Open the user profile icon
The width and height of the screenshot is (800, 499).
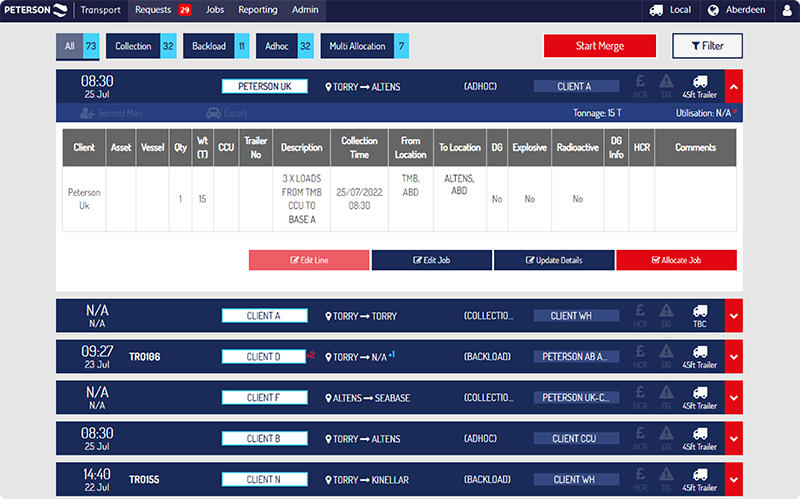[x=787, y=10]
